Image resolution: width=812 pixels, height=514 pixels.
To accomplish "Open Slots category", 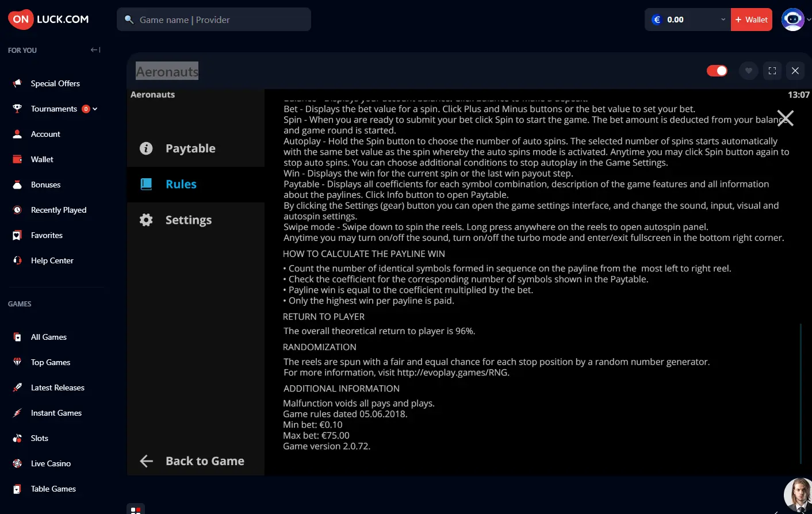I will click(40, 438).
